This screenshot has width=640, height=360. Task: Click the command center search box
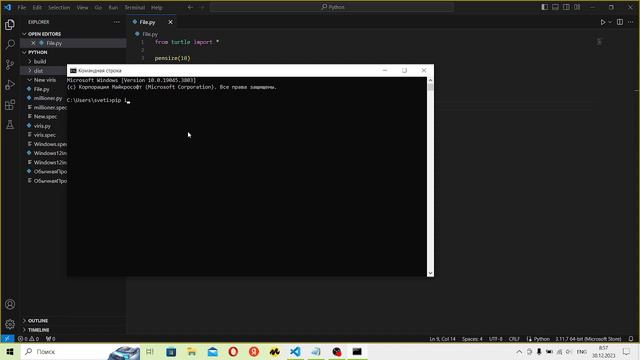click(332, 7)
